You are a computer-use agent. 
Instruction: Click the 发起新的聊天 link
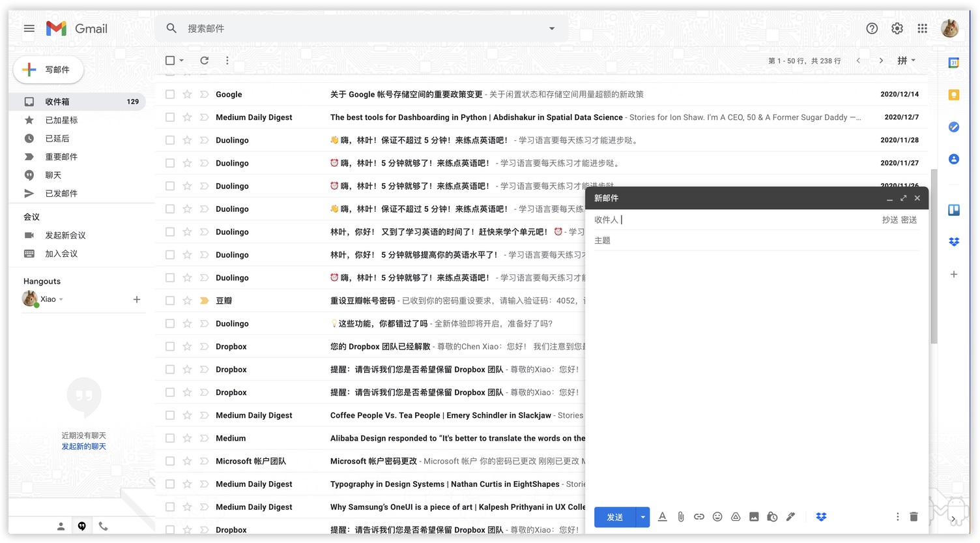point(83,447)
